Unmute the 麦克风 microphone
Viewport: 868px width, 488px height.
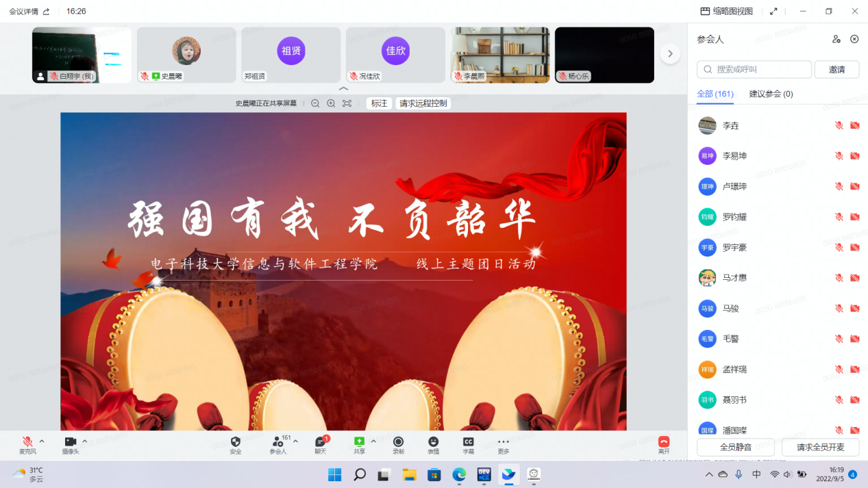[x=27, y=442]
